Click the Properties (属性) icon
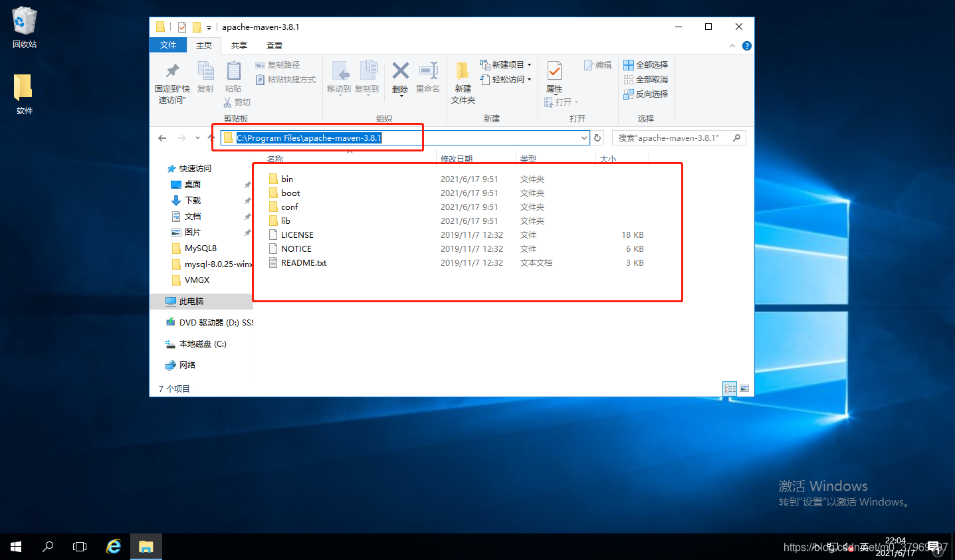Screen dimensions: 955x560 pos(554,70)
